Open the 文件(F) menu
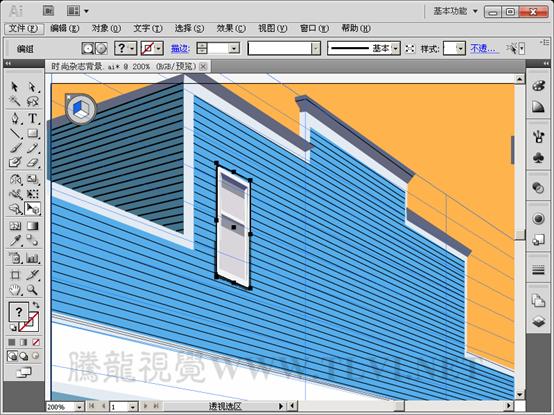This screenshot has width=554, height=415. tap(24, 28)
